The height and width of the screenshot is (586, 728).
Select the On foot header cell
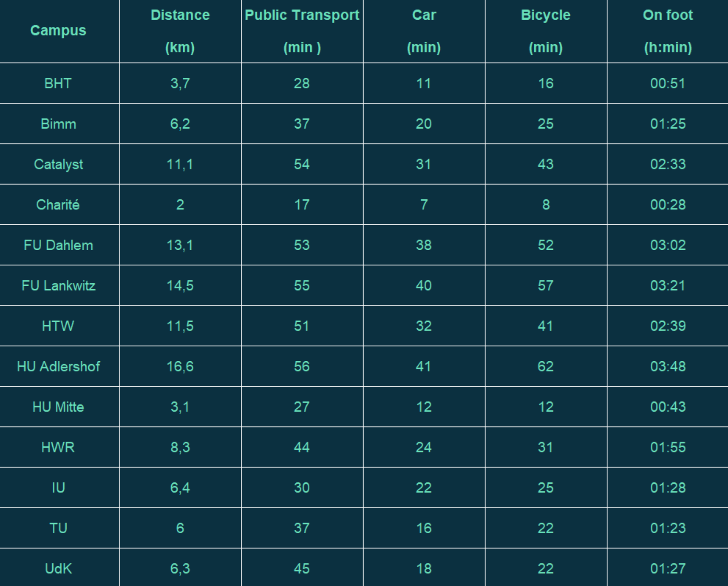coord(668,31)
